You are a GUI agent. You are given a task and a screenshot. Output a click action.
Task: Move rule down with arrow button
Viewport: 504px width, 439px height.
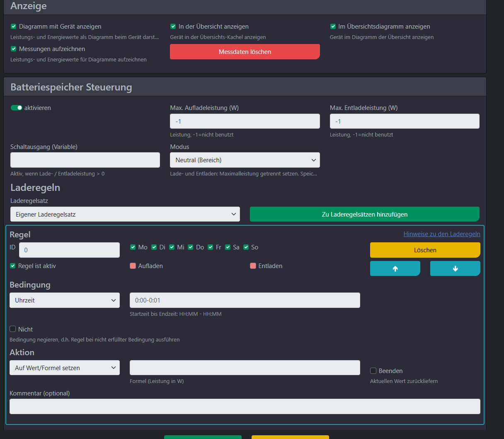coord(455,268)
